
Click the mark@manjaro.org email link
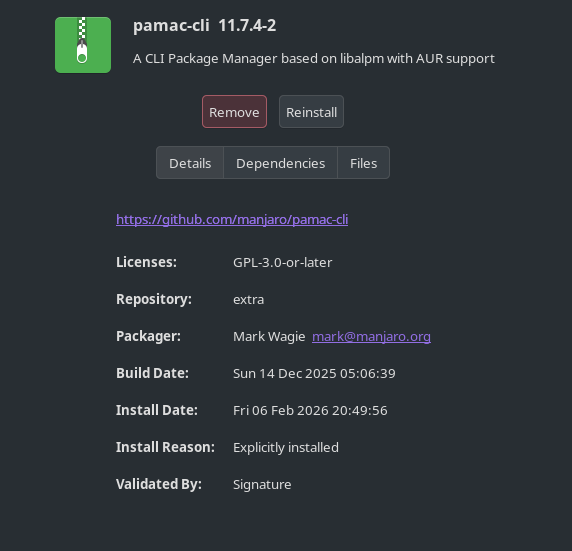[x=371, y=336]
